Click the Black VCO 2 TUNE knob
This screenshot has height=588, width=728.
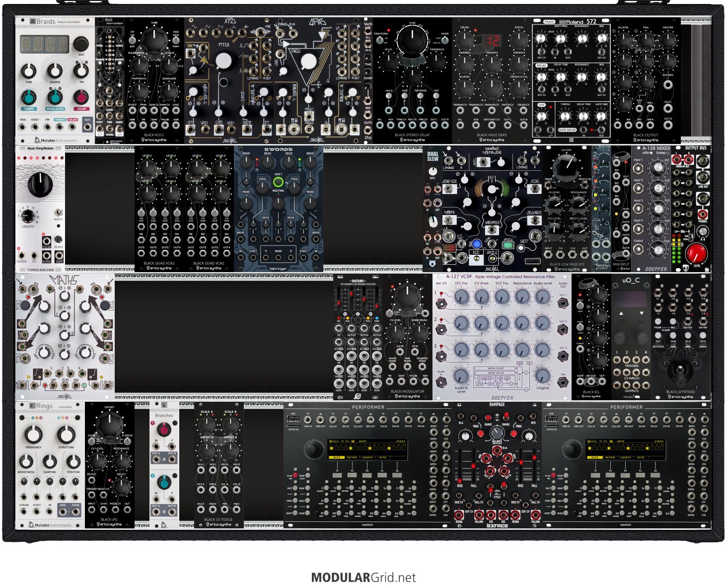coord(154,41)
